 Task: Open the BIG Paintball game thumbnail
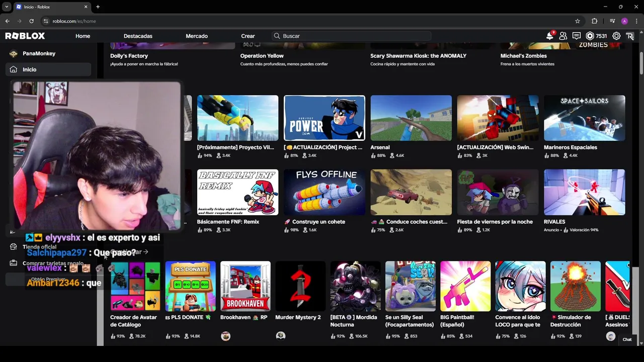tap(465, 286)
